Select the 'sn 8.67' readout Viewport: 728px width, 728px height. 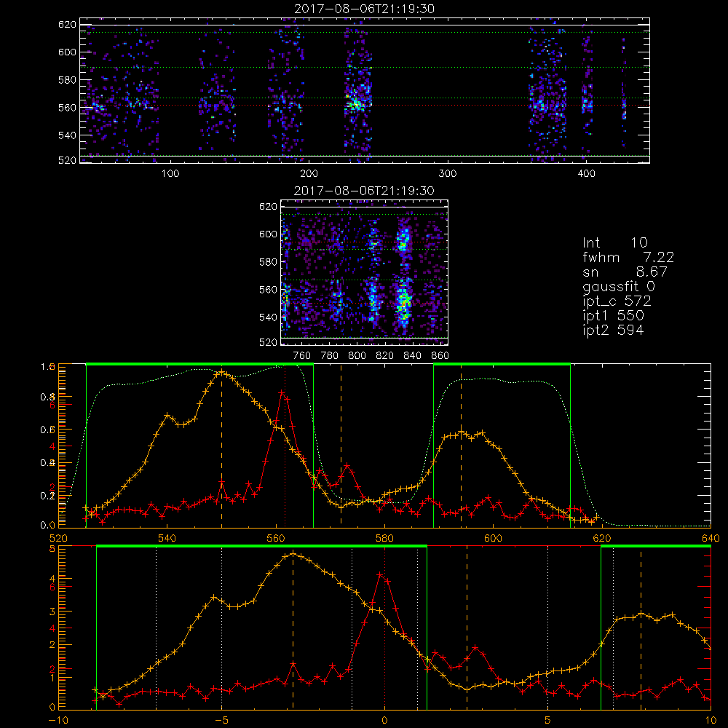(x=625, y=272)
